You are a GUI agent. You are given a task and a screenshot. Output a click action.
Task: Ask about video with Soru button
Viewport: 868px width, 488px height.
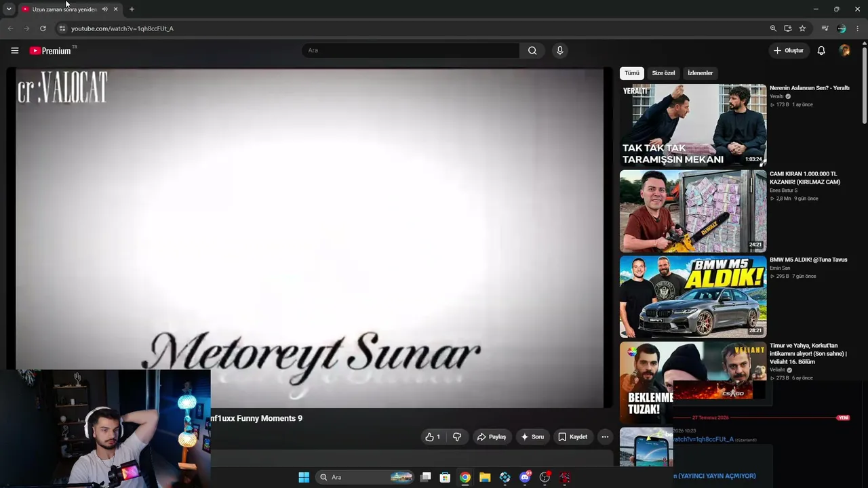[x=532, y=437]
